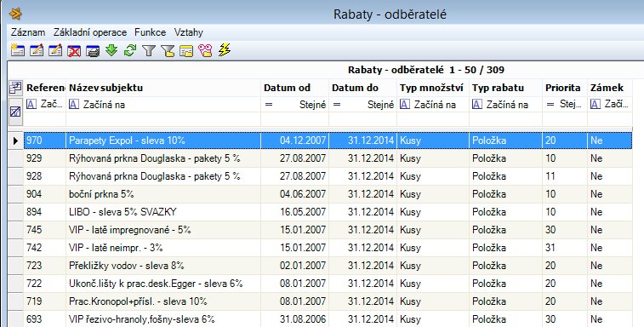The image size is (644, 327).
Task: Click the green down arrow icon
Action: click(111, 50)
